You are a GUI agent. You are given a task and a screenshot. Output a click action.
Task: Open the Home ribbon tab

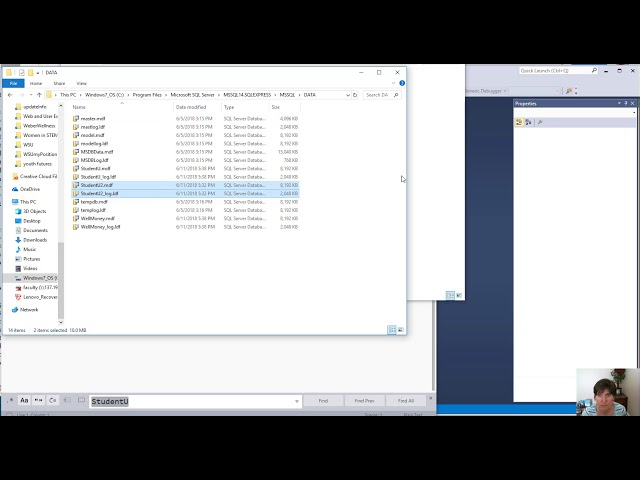pyautogui.click(x=36, y=83)
